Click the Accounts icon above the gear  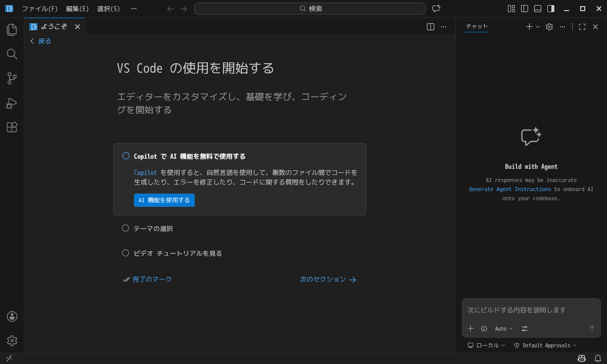click(12, 316)
